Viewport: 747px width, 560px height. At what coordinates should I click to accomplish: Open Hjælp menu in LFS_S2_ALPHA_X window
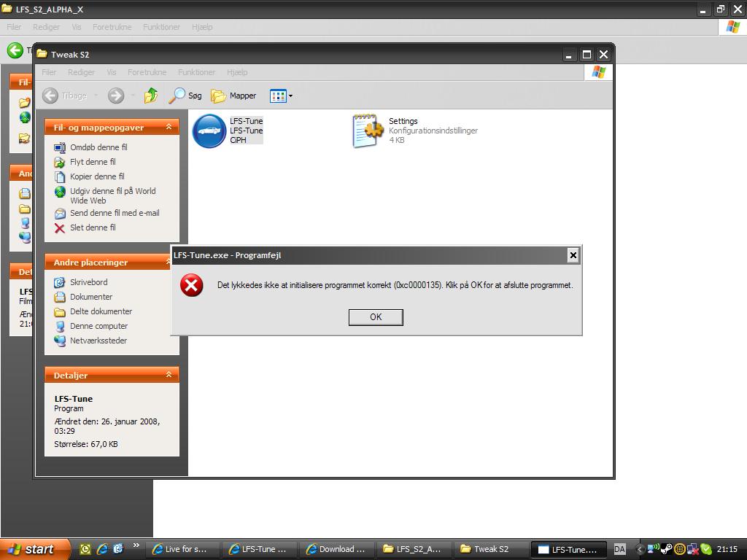coord(202,27)
